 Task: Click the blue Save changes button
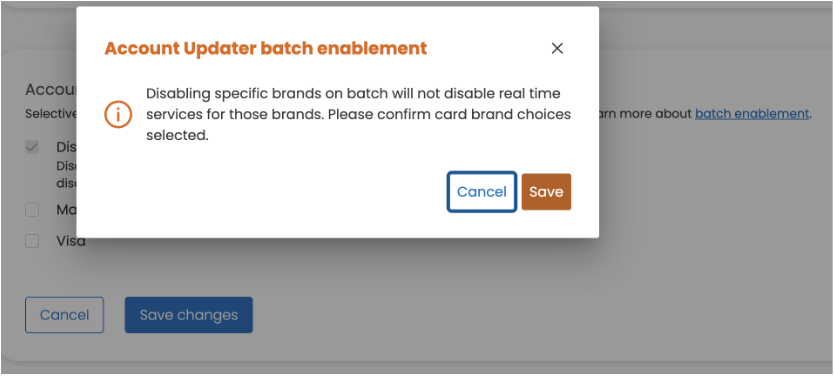coord(189,315)
